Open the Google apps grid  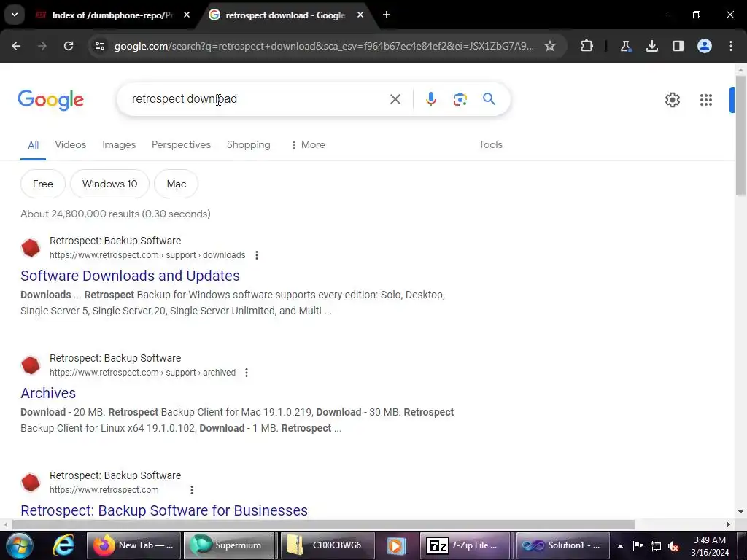(706, 99)
